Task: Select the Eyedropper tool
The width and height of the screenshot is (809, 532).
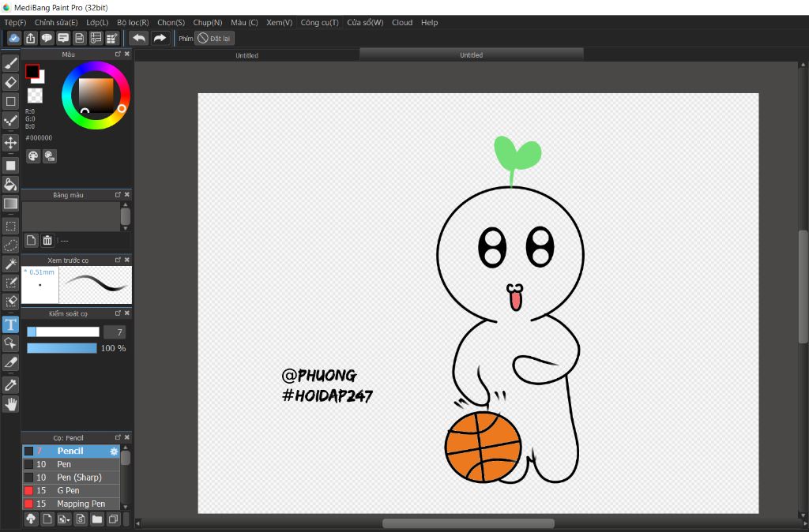Action: [10, 384]
